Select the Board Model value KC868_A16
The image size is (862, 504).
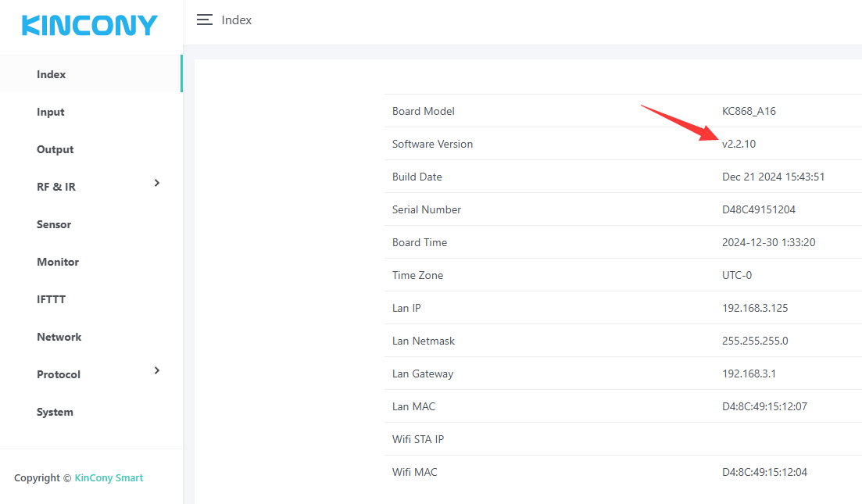pos(749,111)
